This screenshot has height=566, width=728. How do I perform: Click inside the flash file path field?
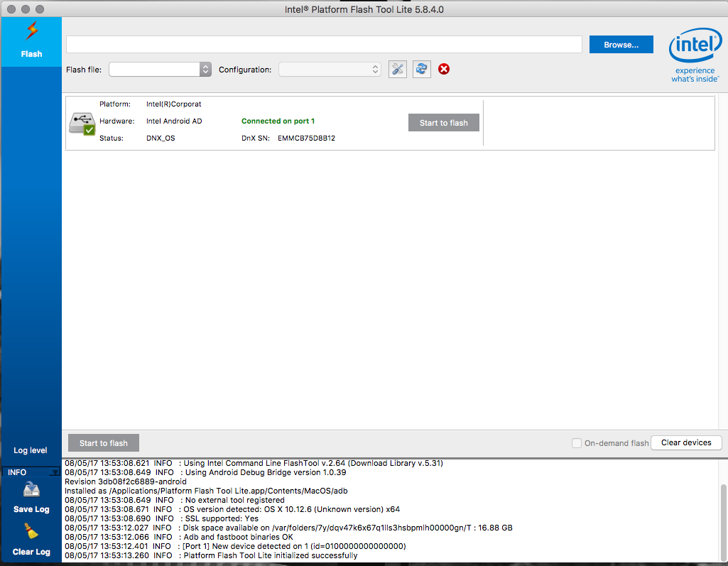[x=323, y=44]
